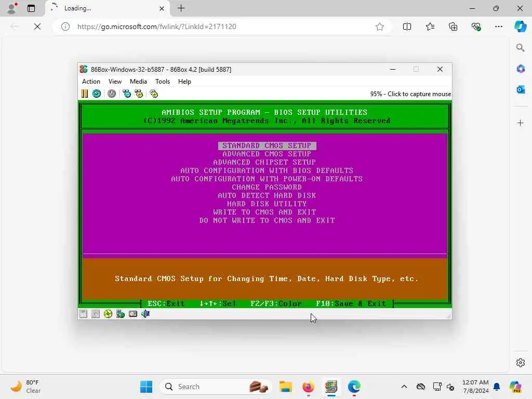The image size is (532, 399).
Task: Open the Media menu in 86Box
Action: tap(138, 82)
